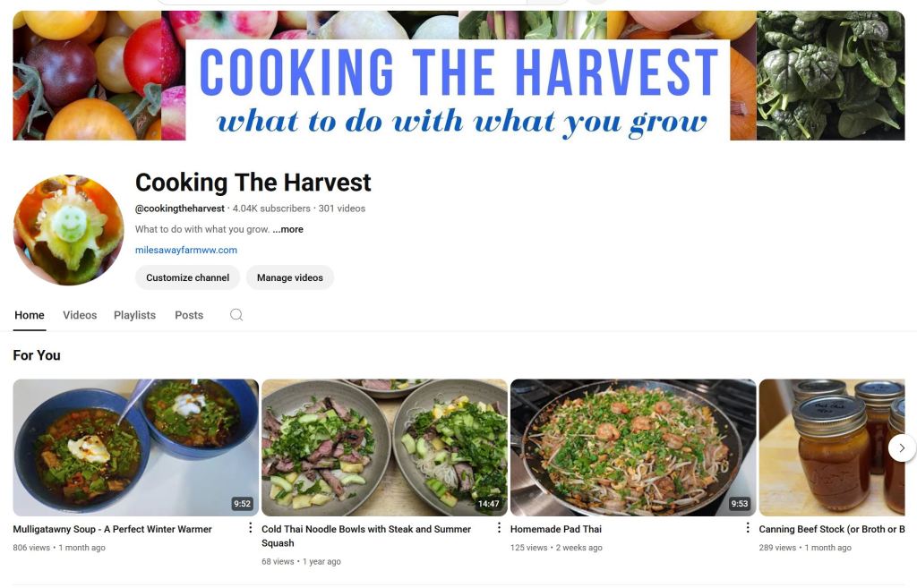The height and width of the screenshot is (588, 917).
Task: Search the channel with magnifier icon
Action: [x=236, y=315]
